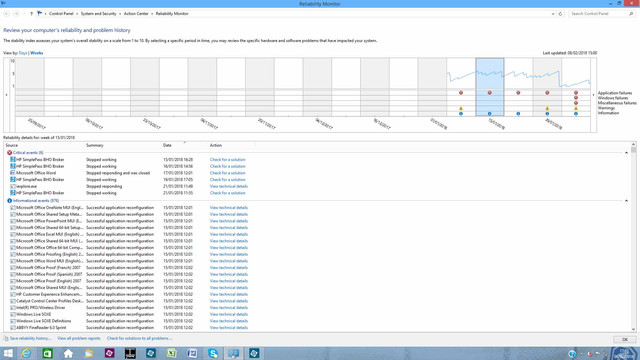
Task: Click the Windows Start button
Action: [x=8, y=353]
